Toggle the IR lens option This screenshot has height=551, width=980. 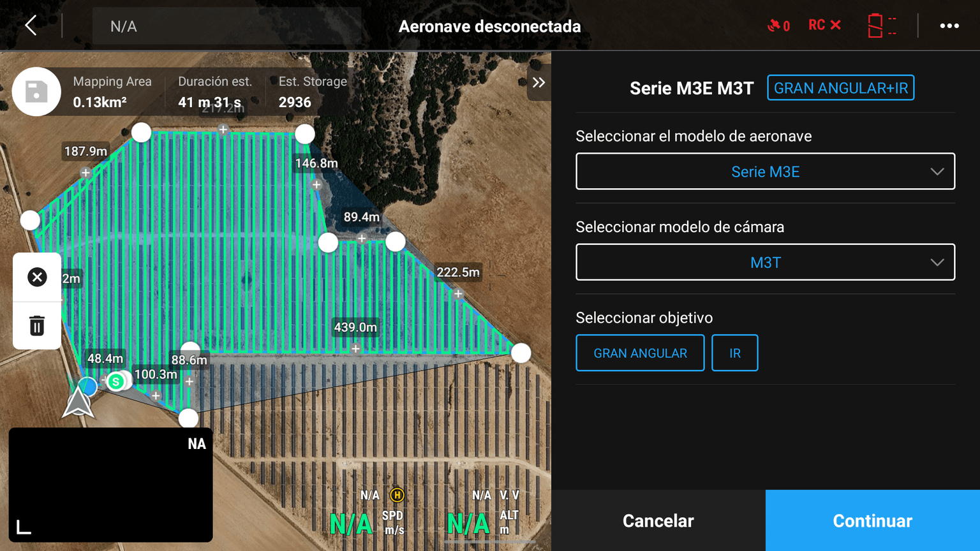[x=735, y=353]
